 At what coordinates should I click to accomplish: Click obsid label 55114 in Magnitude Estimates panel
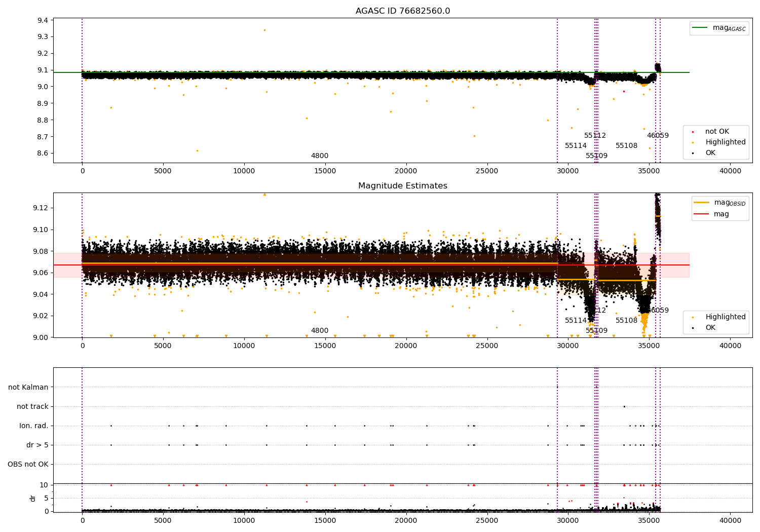click(576, 321)
